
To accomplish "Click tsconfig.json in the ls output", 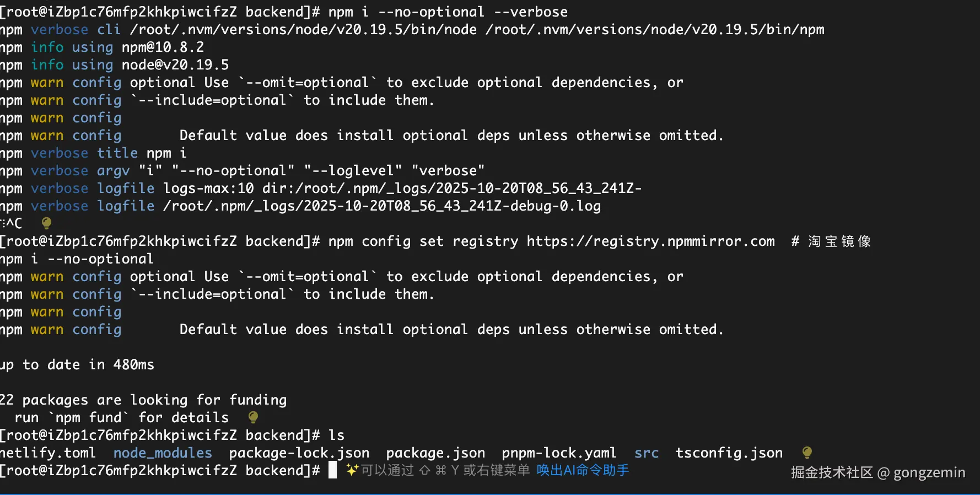I will coord(729,453).
